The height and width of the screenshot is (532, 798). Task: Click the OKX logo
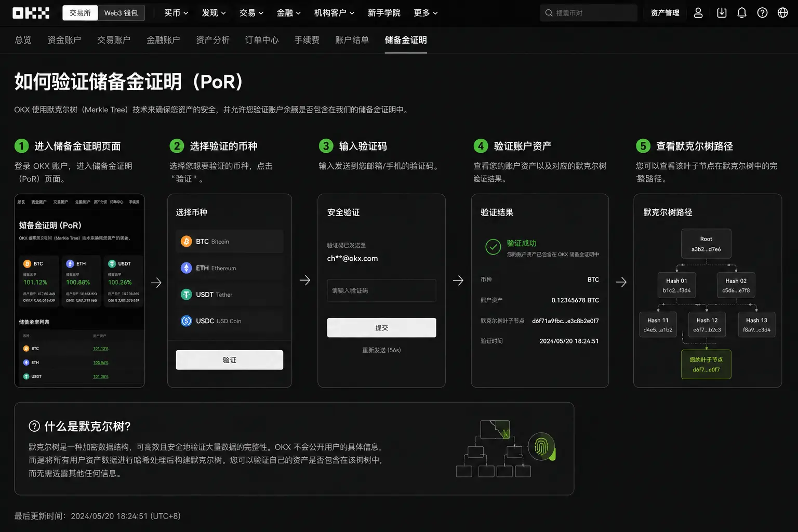tap(31, 13)
